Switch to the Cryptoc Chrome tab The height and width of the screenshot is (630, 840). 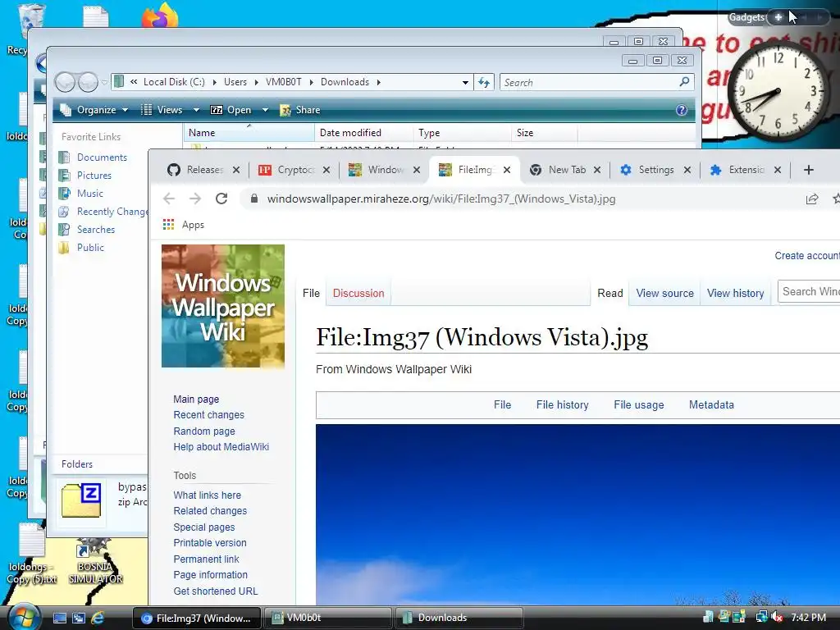tap(294, 170)
